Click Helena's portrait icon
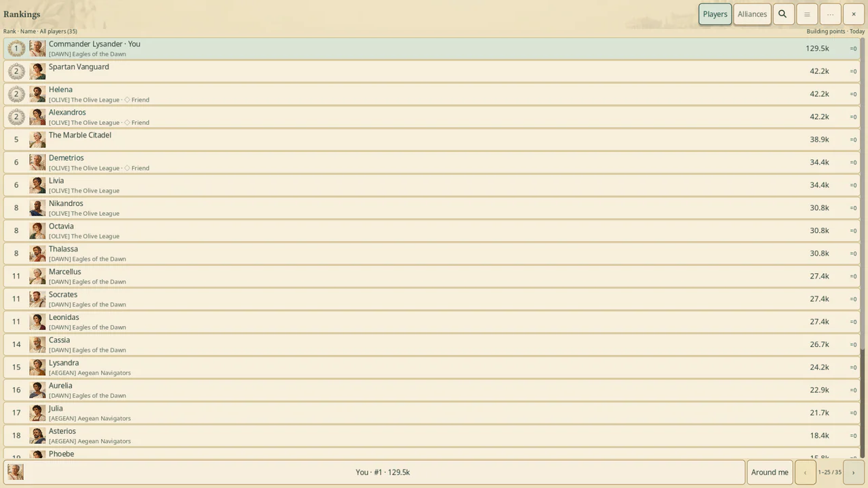The height and width of the screenshot is (488, 868). click(x=37, y=94)
